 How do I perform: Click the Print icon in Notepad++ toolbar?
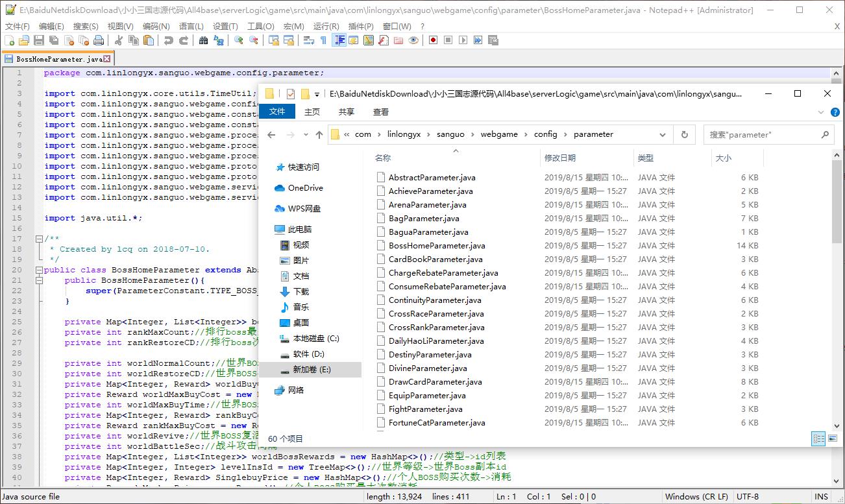(99, 40)
